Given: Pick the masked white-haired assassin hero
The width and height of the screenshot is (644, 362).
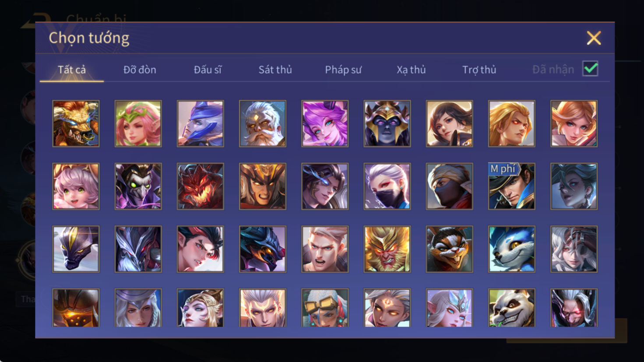Looking at the screenshot, I should click(x=387, y=186).
